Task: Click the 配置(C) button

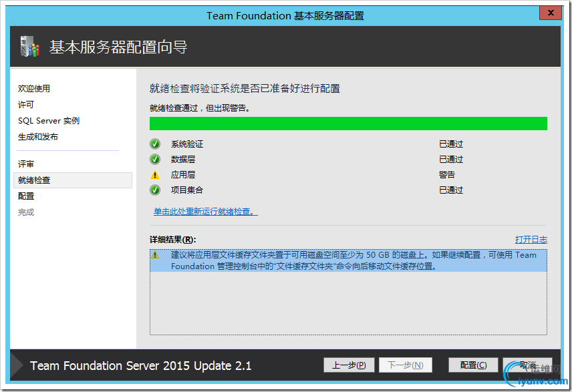Action: point(473,365)
